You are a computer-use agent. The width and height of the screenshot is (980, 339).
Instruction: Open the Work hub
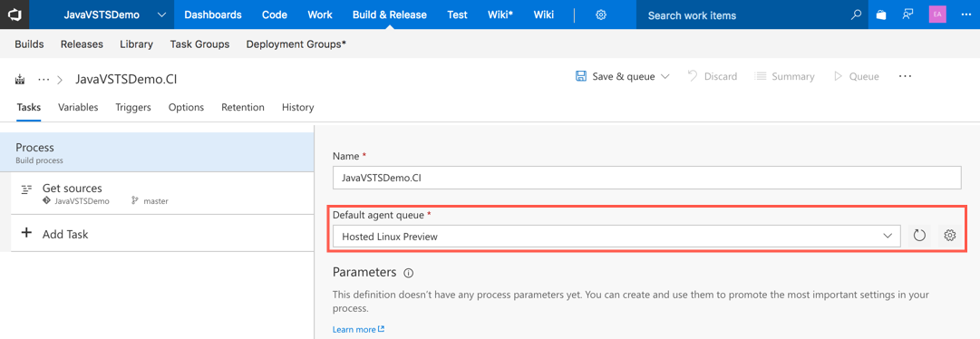tap(320, 15)
